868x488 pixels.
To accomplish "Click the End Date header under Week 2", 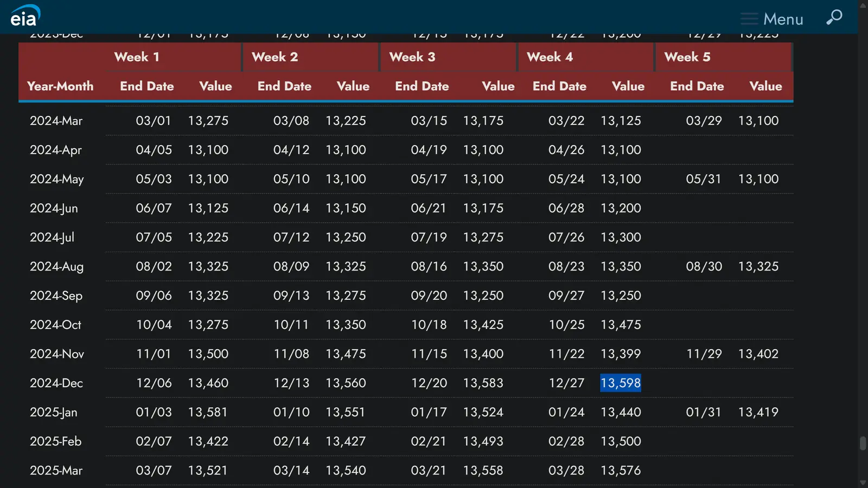I will pos(284,86).
